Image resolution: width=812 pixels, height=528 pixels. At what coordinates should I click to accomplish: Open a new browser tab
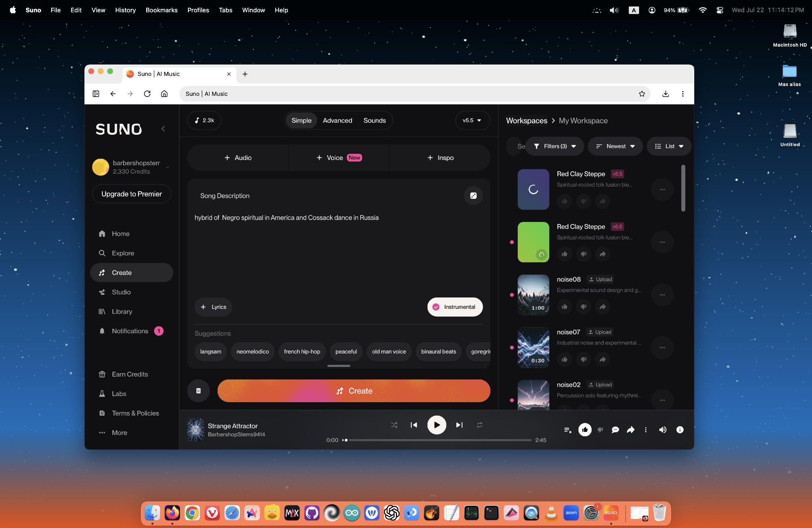pos(245,74)
